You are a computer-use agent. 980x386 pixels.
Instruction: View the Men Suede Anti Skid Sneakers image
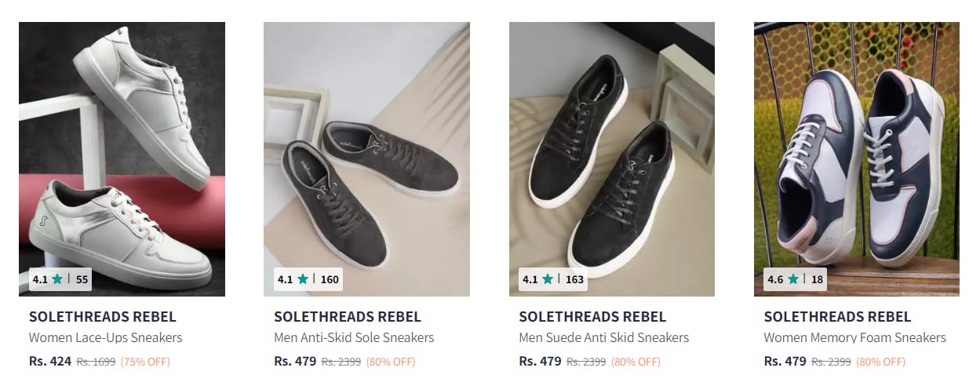pyautogui.click(x=611, y=158)
